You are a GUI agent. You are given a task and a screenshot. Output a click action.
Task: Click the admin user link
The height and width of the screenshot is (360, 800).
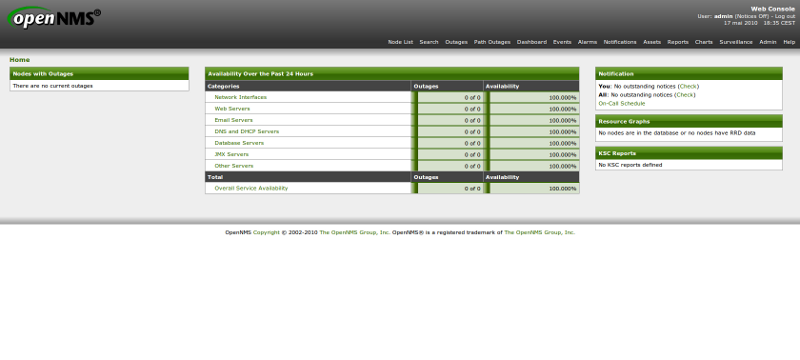723,16
